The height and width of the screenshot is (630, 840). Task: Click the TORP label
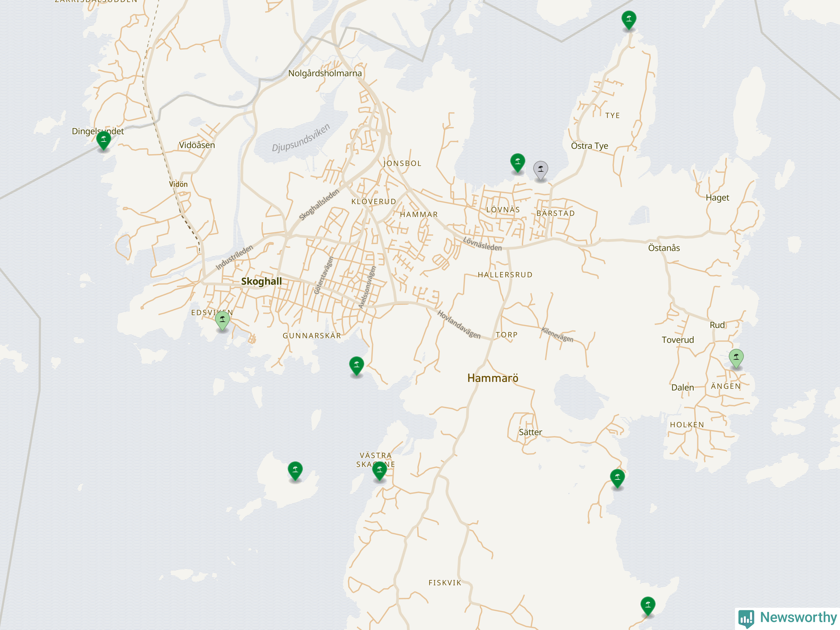[507, 335]
